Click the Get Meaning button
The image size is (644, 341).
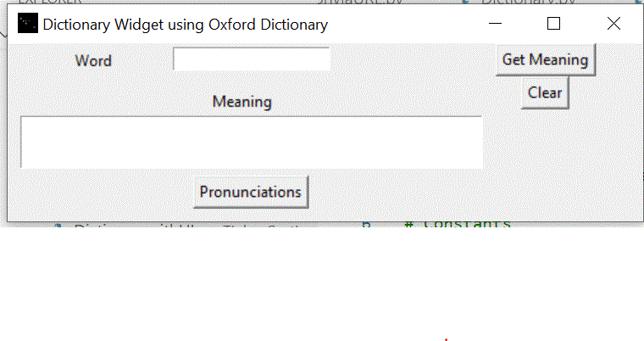coord(546,59)
